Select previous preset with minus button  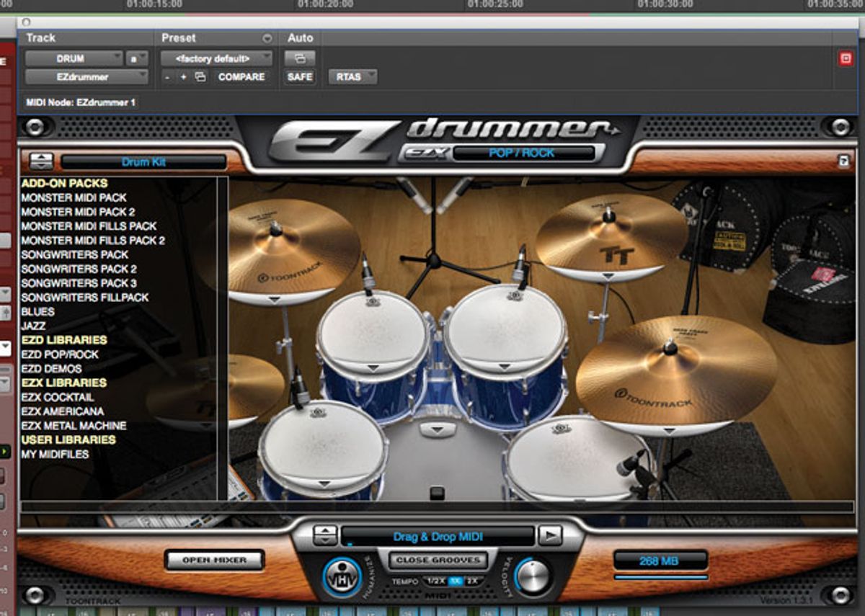click(x=167, y=76)
